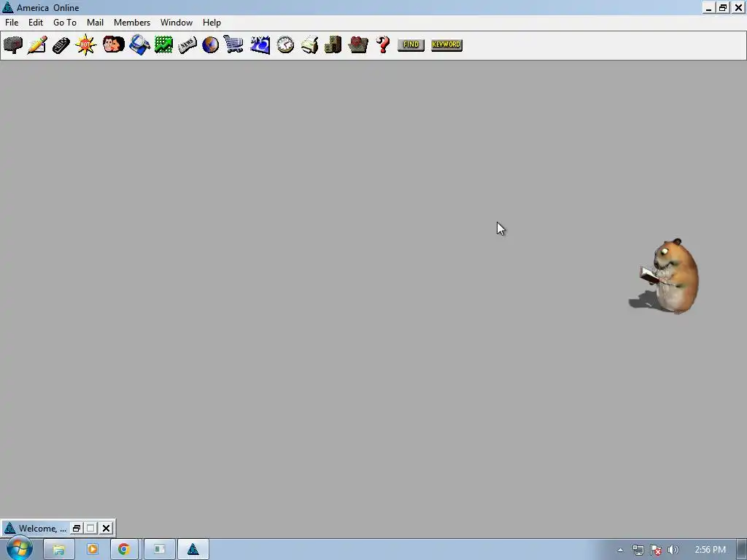Viewport: 747px width, 560px height.
Task: Click the red question mark help icon
Action: (382, 44)
